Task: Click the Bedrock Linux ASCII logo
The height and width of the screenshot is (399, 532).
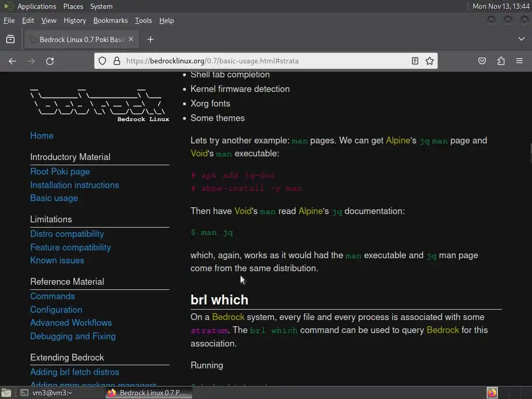Action: 99,105
